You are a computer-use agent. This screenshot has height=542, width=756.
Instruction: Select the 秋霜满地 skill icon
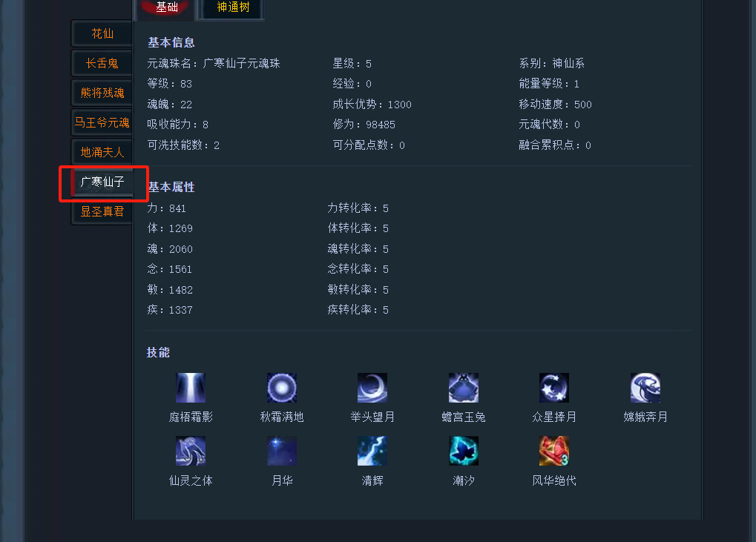pyautogui.click(x=282, y=387)
